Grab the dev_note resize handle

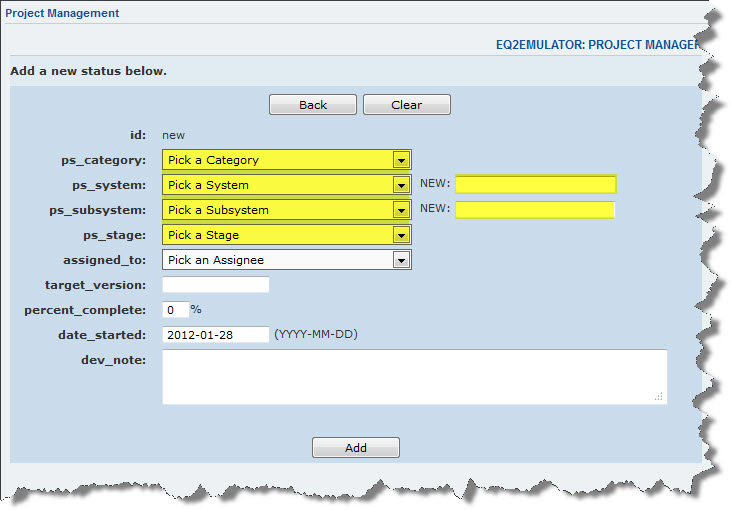tap(659, 397)
